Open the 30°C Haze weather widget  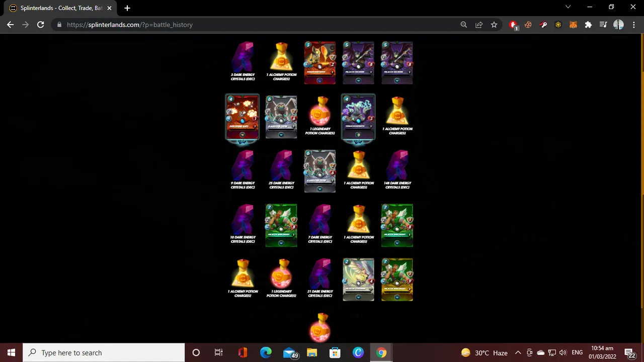click(484, 352)
